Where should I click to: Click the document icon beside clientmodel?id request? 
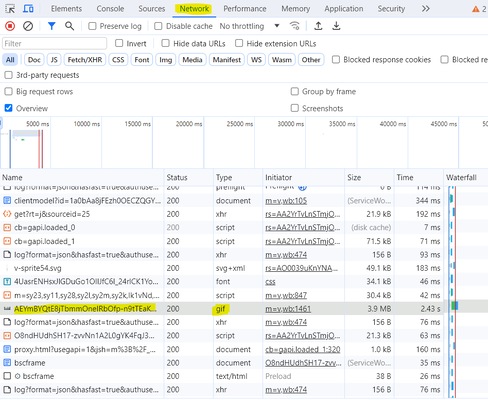pos(7,201)
